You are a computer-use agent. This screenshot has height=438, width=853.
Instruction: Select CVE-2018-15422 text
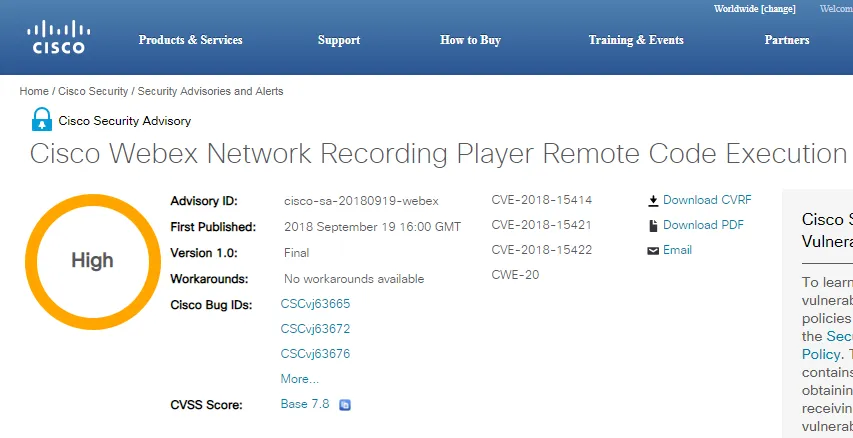[x=542, y=250]
